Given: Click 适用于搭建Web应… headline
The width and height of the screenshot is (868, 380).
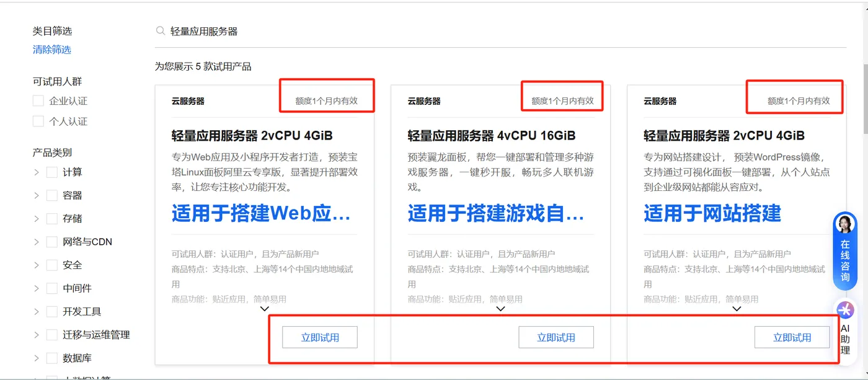Looking at the screenshot, I should pyautogui.click(x=261, y=213).
